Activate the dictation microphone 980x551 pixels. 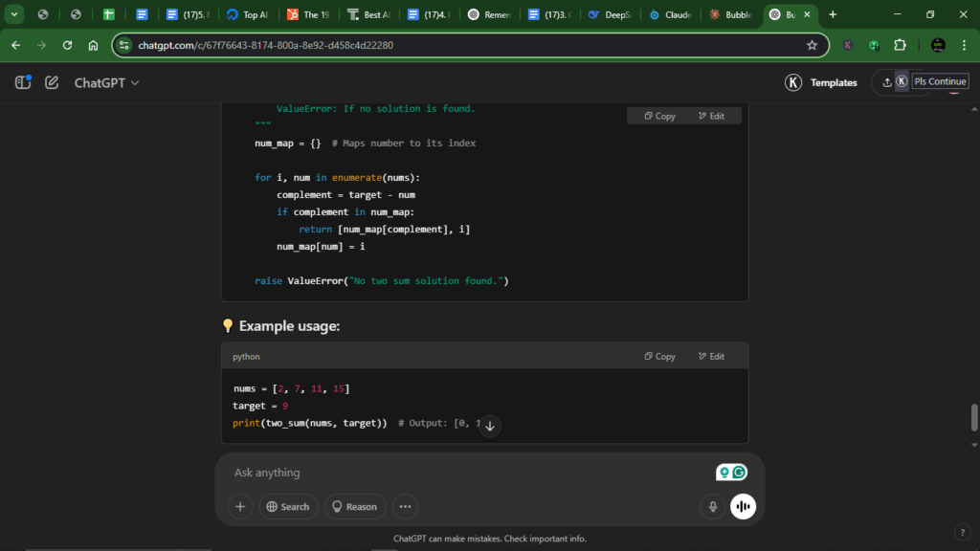click(x=711, y=506)
